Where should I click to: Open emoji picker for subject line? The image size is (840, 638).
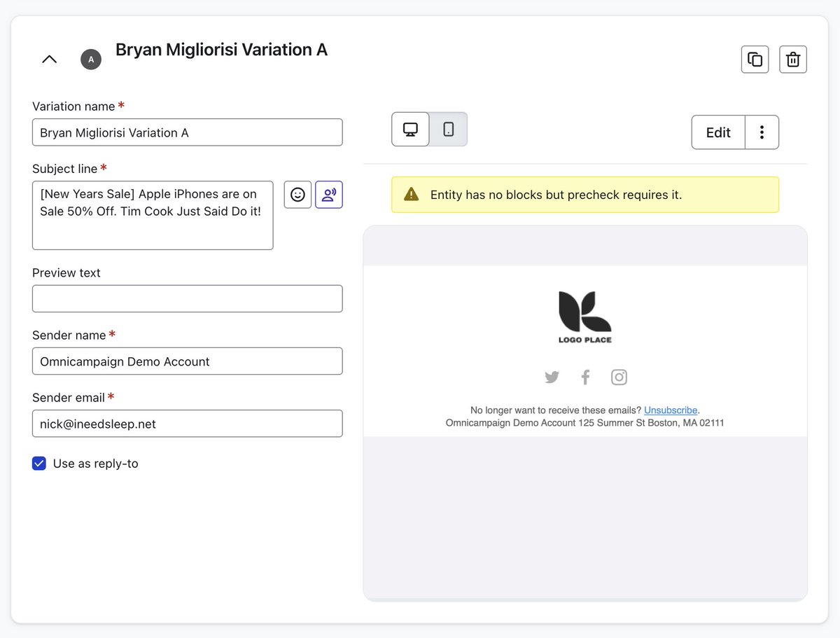coord(297,195)
